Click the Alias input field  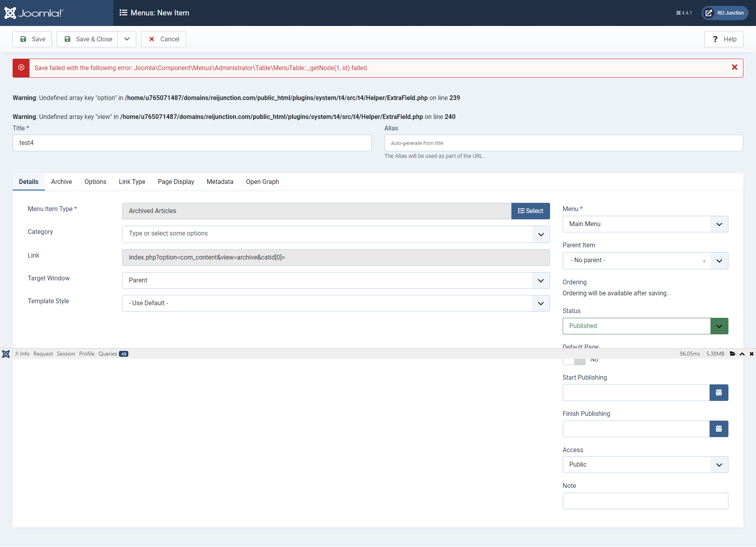pyautogui.click(x=563, y=143)
